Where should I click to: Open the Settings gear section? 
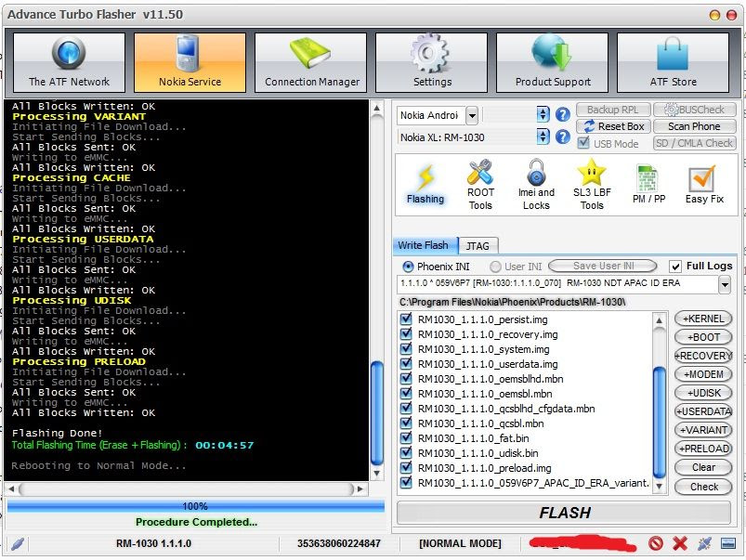pyautogui.click(x=431, y=62)
